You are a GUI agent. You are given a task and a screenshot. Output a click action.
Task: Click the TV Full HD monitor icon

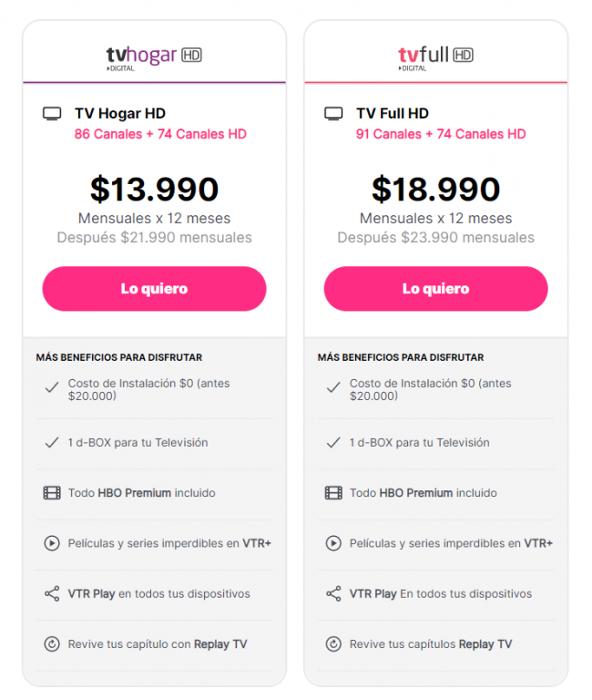click(x=333, y=113)
